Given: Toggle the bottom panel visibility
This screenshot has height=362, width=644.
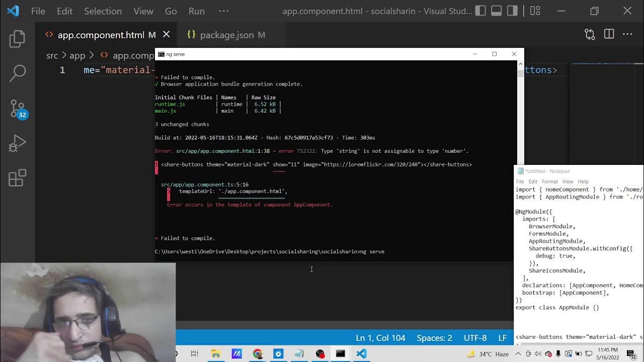Looking at the screenshot, I should [497, 11].
